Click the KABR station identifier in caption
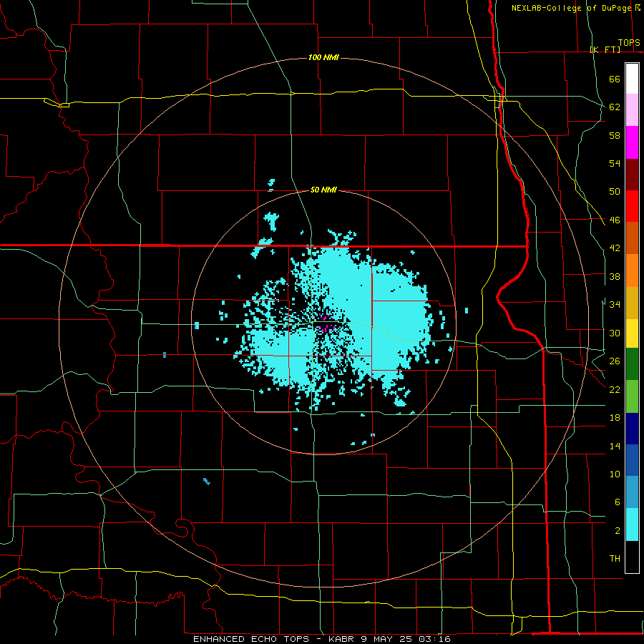Screen dimensions: 644x644 coord(341,639)
